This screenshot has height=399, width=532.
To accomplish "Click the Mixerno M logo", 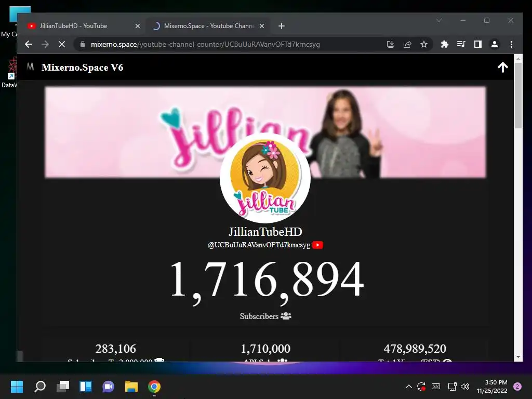I will click(x=30, y=66).
